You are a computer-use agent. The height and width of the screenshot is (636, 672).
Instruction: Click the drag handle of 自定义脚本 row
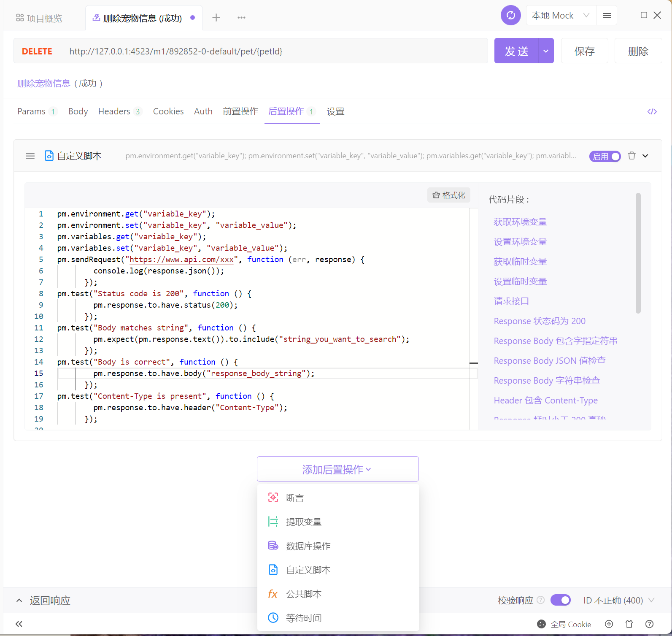[x=30, y=156]
